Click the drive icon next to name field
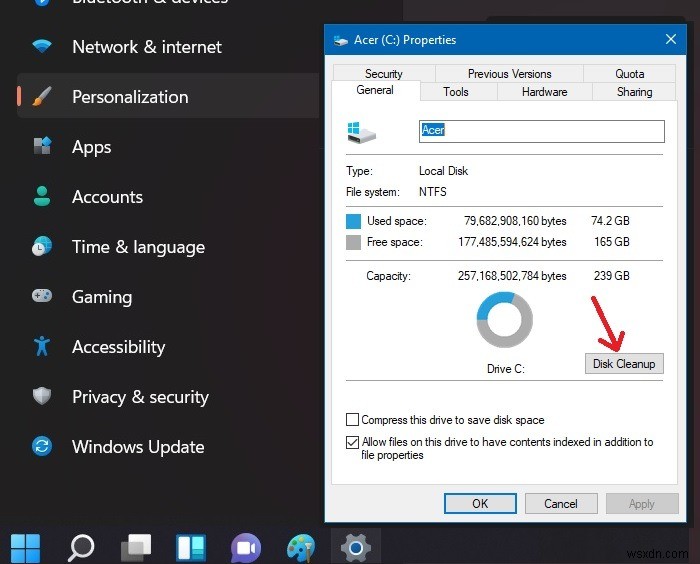Screen dimensions: 700x564 tap(362, 133)
